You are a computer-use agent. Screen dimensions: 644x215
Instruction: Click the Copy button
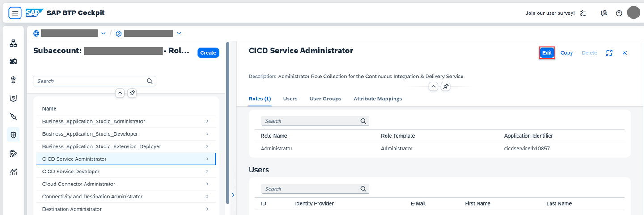click(x=567, y=53)
